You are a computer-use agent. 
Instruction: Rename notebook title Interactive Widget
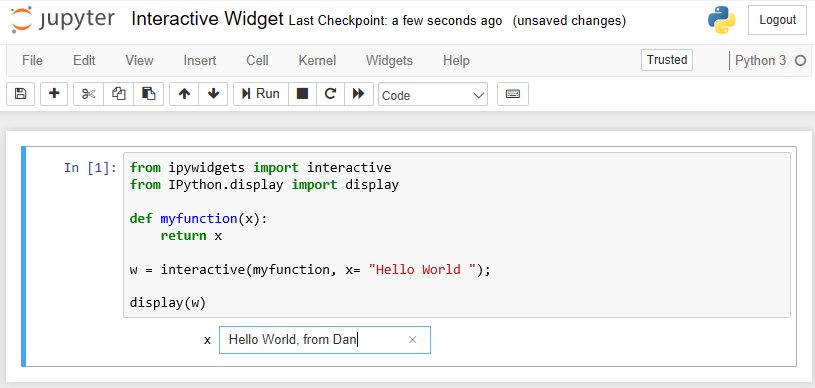tap(207, 19)
